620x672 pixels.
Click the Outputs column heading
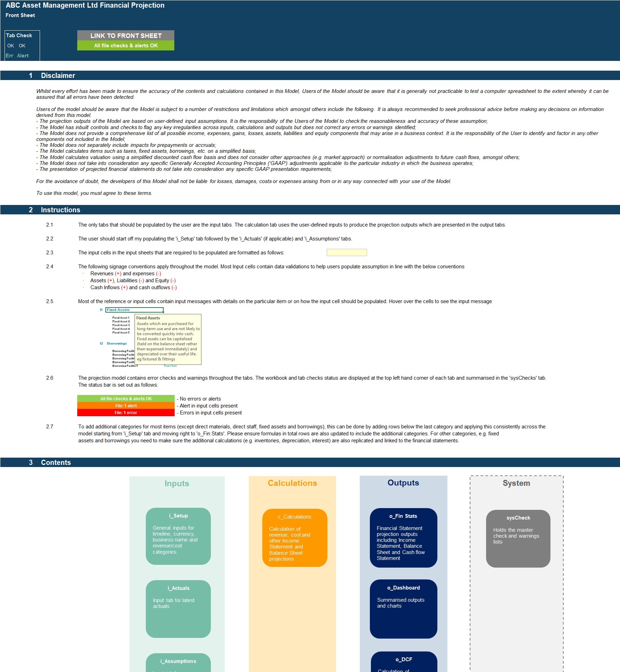point(403,483)
